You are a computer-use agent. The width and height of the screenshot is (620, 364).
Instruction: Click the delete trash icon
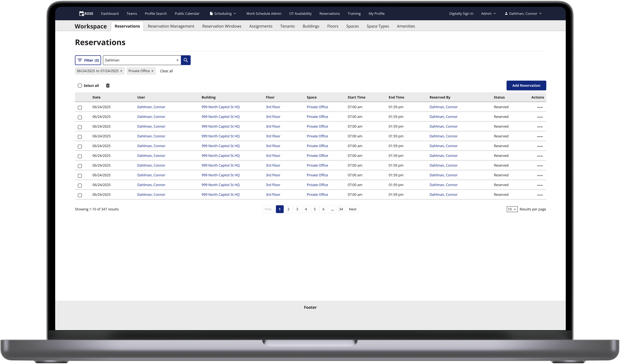[108, 86]
